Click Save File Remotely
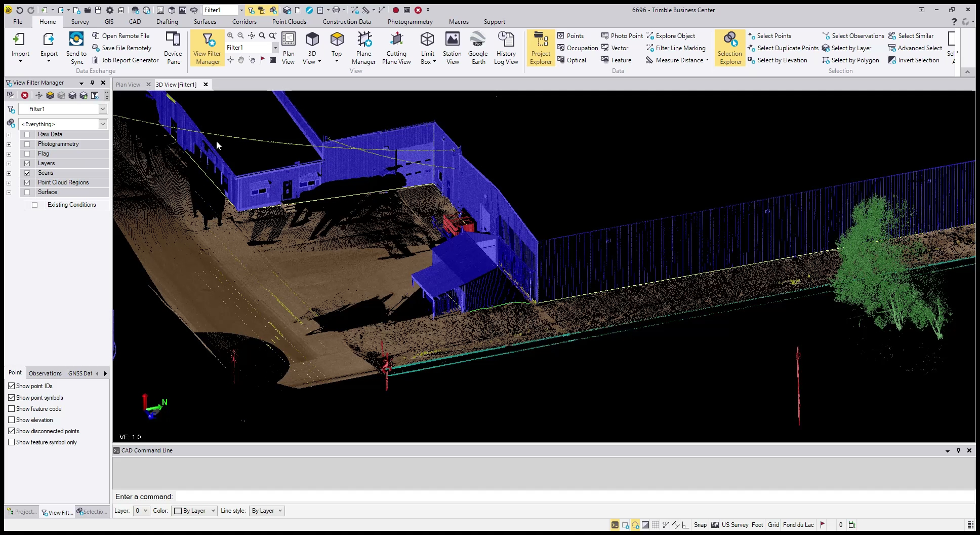 pyautogui.click(x=121, y=48)
